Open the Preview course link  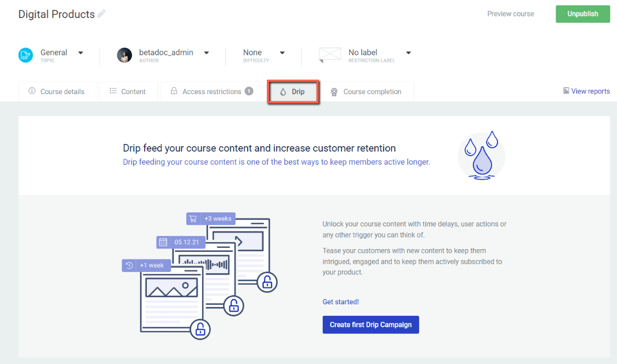tap(510, 14)
